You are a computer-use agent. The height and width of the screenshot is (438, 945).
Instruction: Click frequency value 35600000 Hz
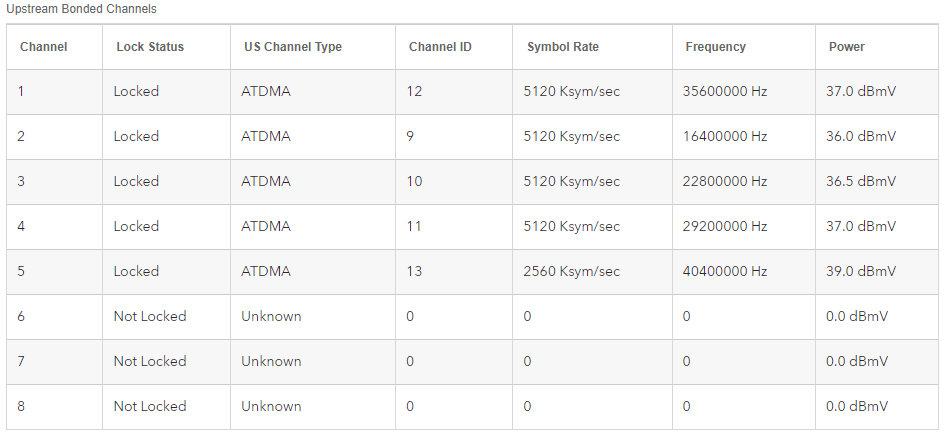[724, 92]
